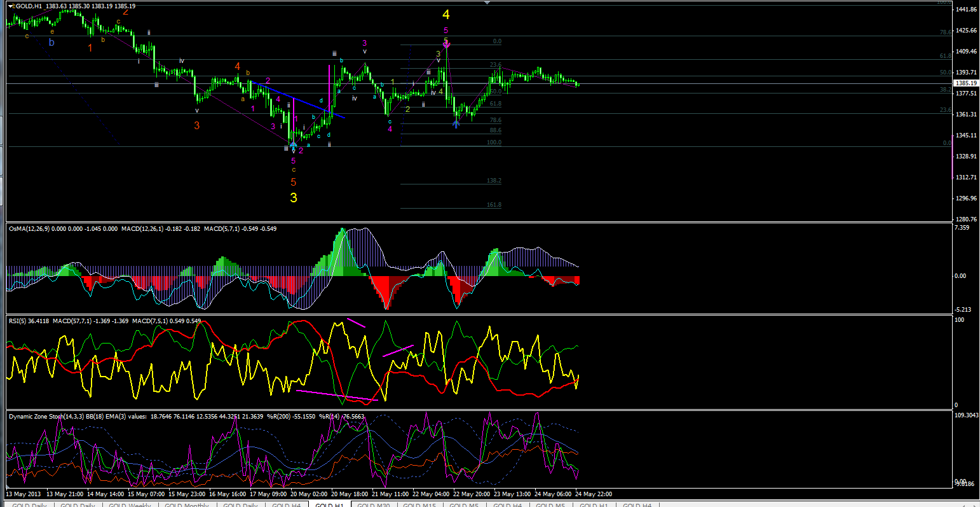Click the Dynamic Zone Stoch(14,3,3) label

point(46,415)
